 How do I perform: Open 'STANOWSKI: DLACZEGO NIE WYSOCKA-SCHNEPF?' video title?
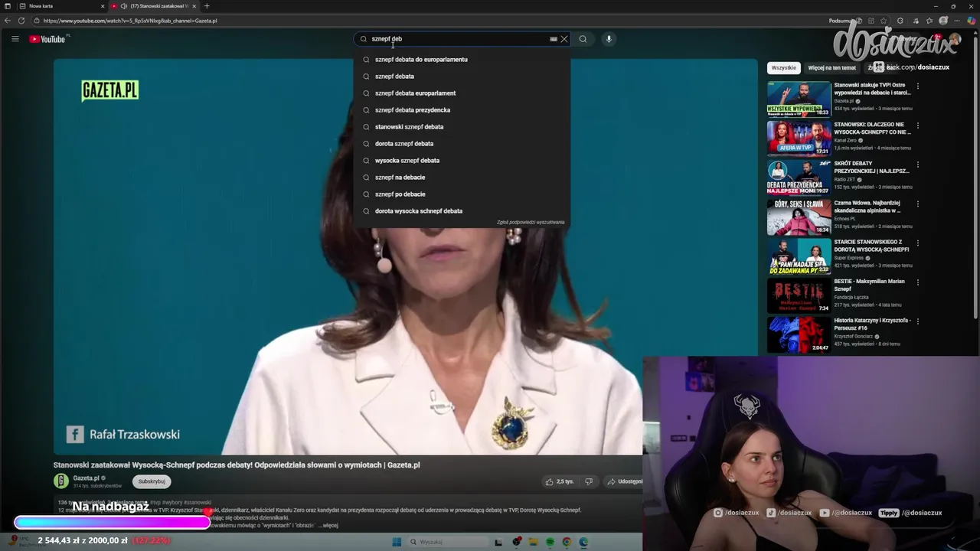point(872,128)
